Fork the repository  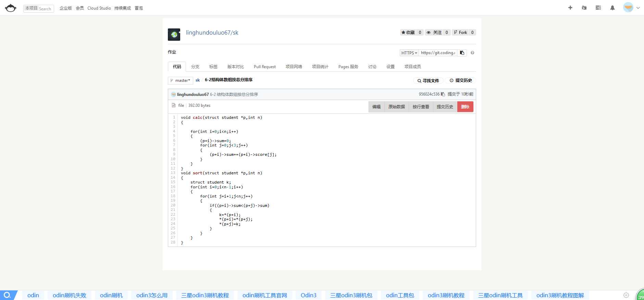(x=460, y=33)
